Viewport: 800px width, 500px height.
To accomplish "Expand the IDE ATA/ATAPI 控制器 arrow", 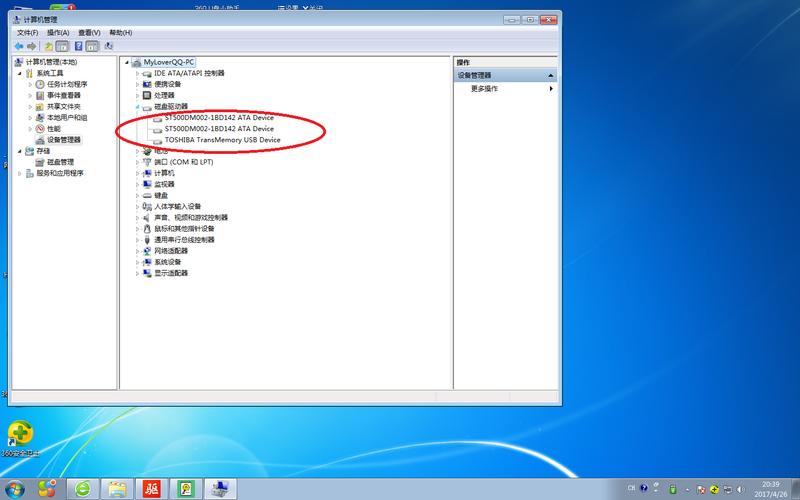I will 137,73.
